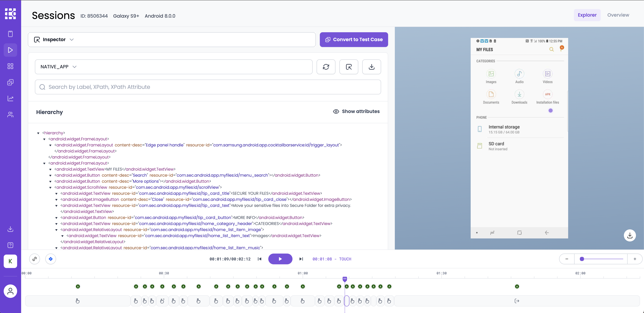Click the hierarchy search input field
Viewport: 644px width, 313px height.
click(x=208, y=87)
